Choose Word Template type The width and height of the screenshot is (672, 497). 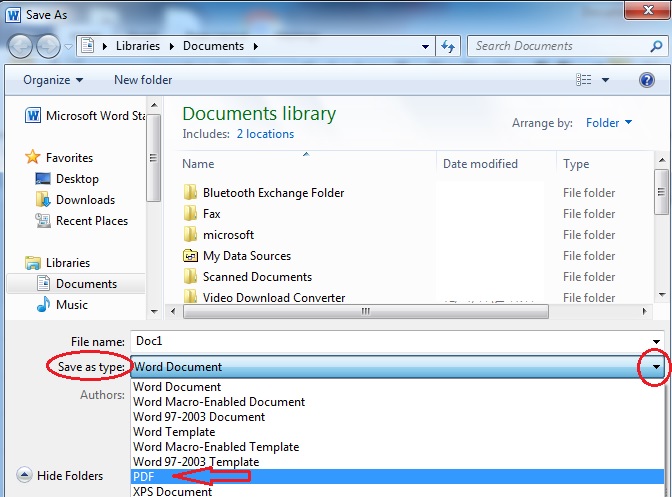click(397, 431)
